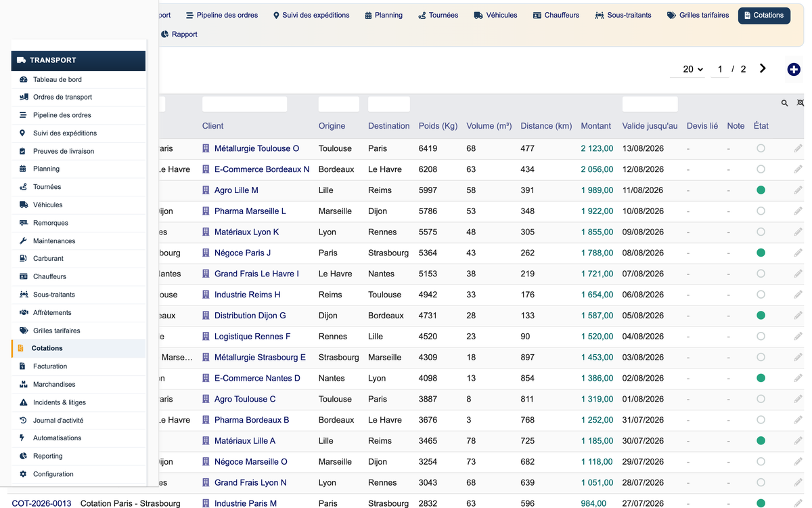
Task: Toggle État circle for E-Commerce Bordeaux N
Action: coord(761,169)
